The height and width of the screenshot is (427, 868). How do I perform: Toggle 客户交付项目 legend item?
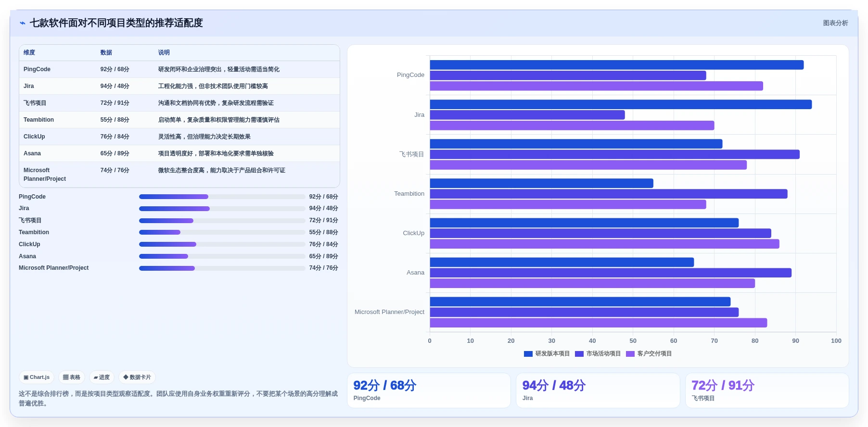coord(649,354)
